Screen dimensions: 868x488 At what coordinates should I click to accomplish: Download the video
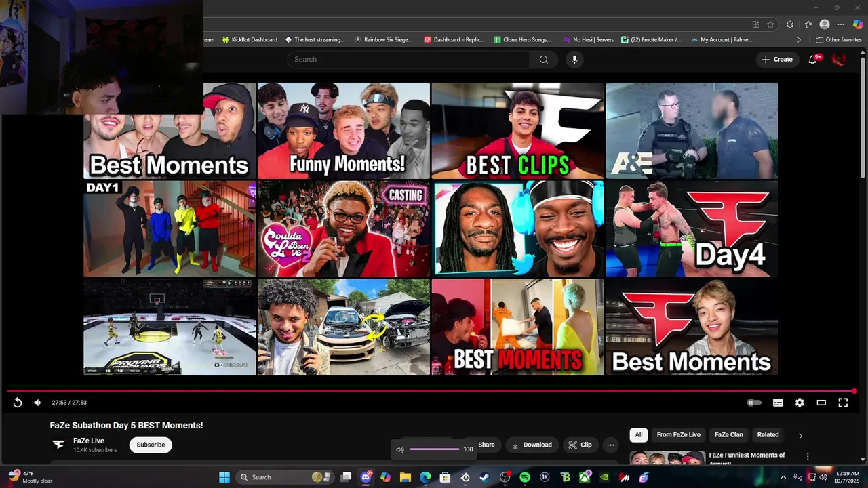pyautogui.click(x=532, y=445)
